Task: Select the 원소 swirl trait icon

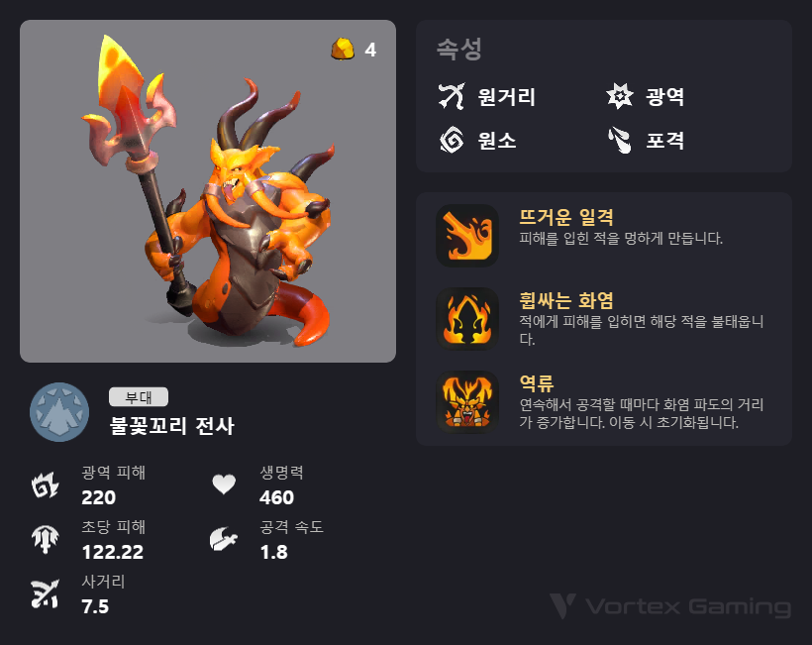Action: pos(452,140)
